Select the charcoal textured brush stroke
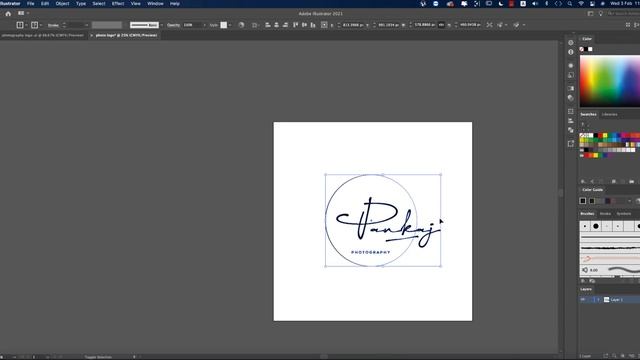 coord(610,247)
